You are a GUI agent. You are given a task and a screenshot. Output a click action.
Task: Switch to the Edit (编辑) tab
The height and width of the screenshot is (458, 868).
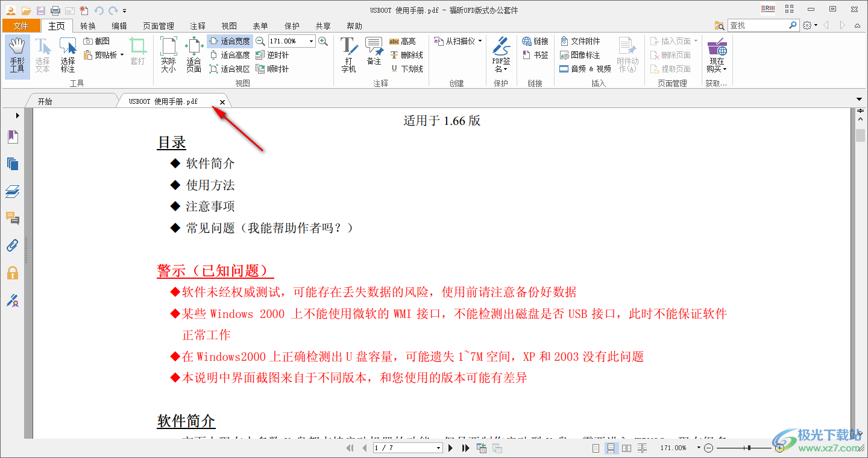119,26
